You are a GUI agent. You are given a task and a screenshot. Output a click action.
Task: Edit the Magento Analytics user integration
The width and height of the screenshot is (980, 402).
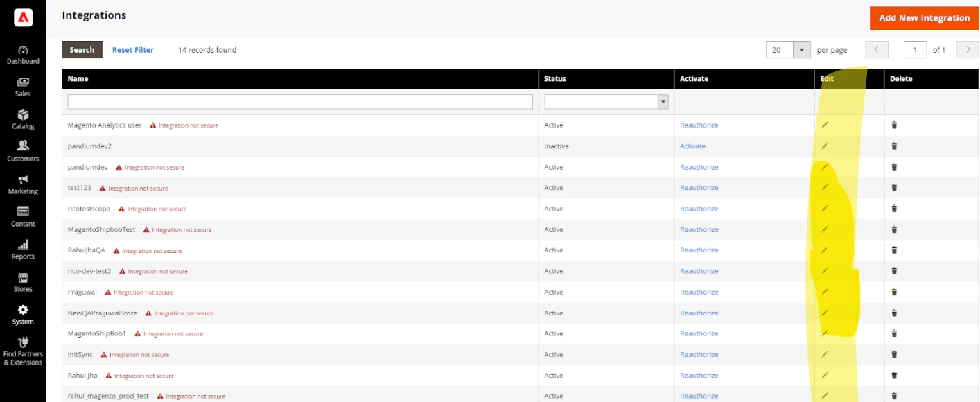click(825, 125)
